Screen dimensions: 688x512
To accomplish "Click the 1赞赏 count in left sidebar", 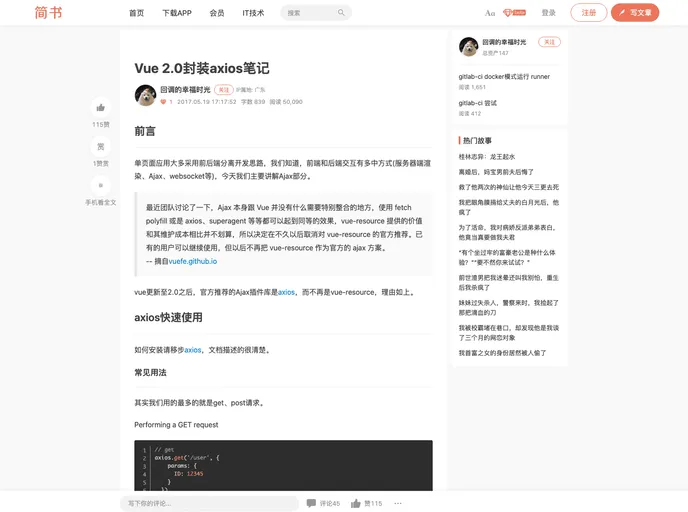I will tap(100, 164).
